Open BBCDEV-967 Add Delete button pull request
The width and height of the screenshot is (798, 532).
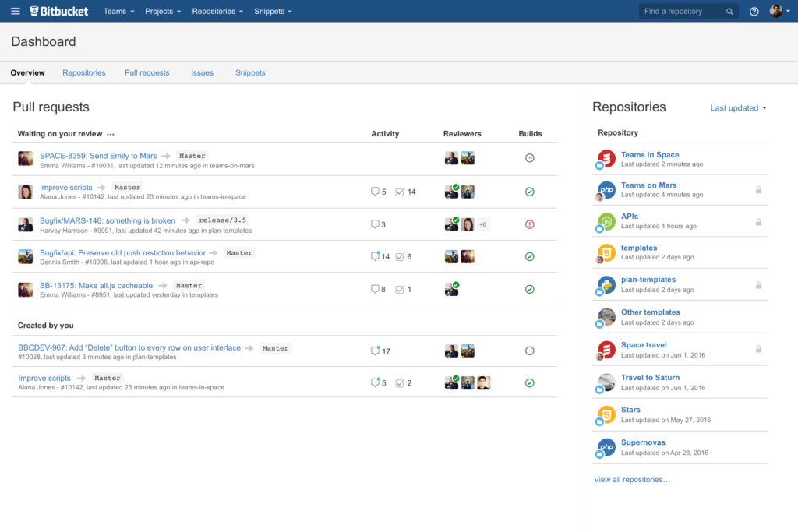pyautogui.click(x=129, y=347)
